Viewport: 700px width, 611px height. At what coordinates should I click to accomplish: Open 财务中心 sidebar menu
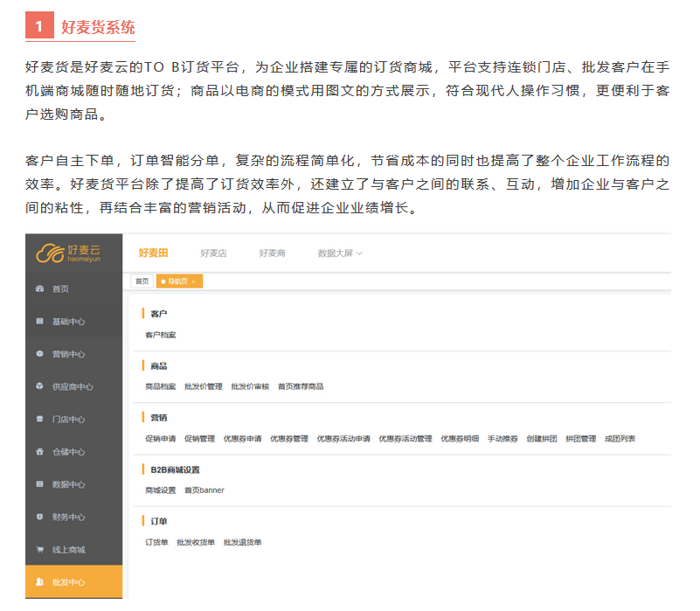[x=73, y=517]
